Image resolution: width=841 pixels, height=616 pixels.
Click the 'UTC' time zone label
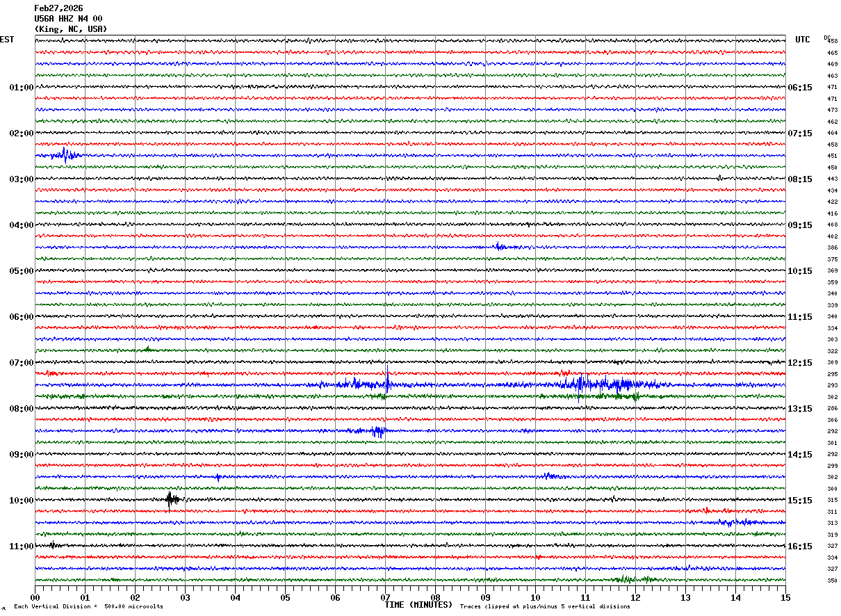point(803,40)
